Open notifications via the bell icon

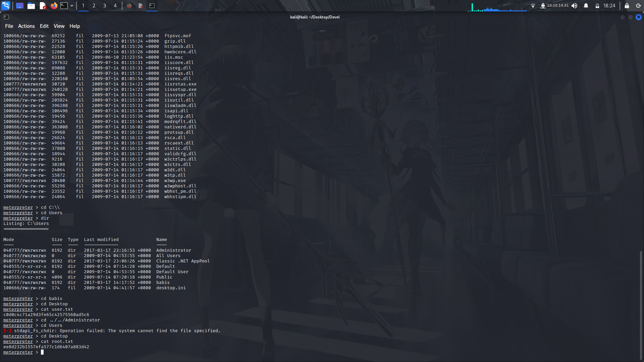point(586,5)
